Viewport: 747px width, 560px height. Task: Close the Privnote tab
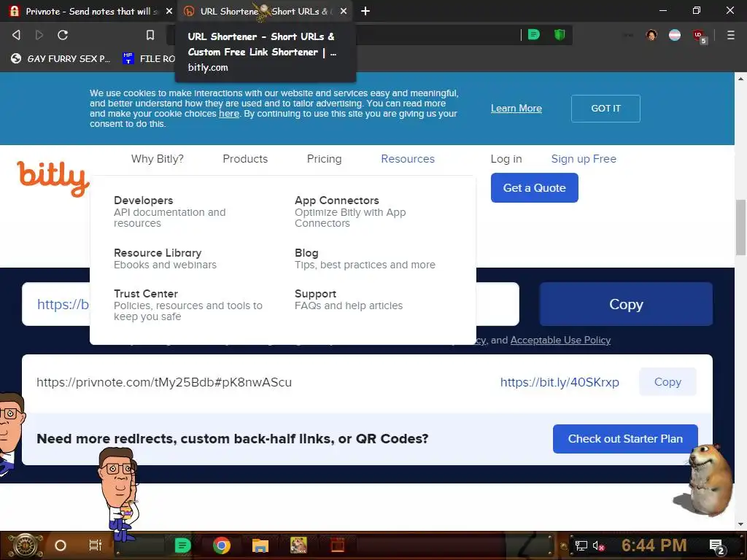(169, 11)
